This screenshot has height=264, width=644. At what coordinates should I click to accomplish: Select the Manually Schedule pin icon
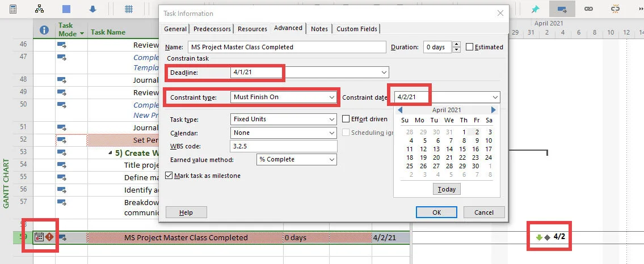click(535, 9)
